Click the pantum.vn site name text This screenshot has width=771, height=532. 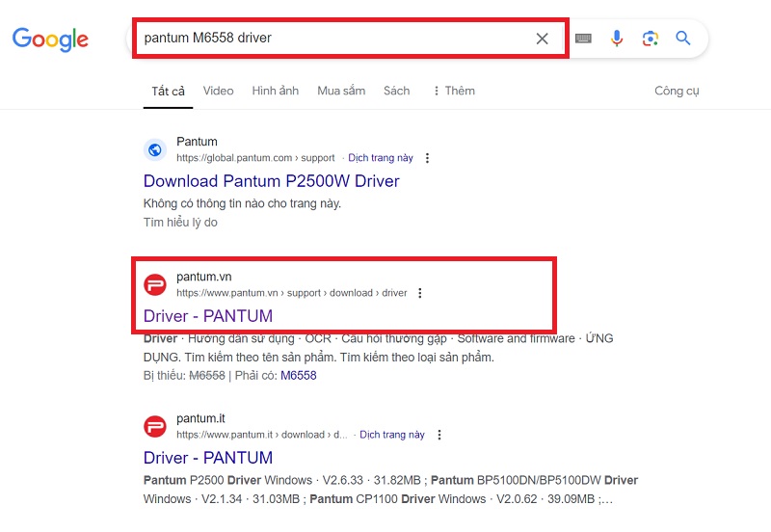tap(204, 277)
